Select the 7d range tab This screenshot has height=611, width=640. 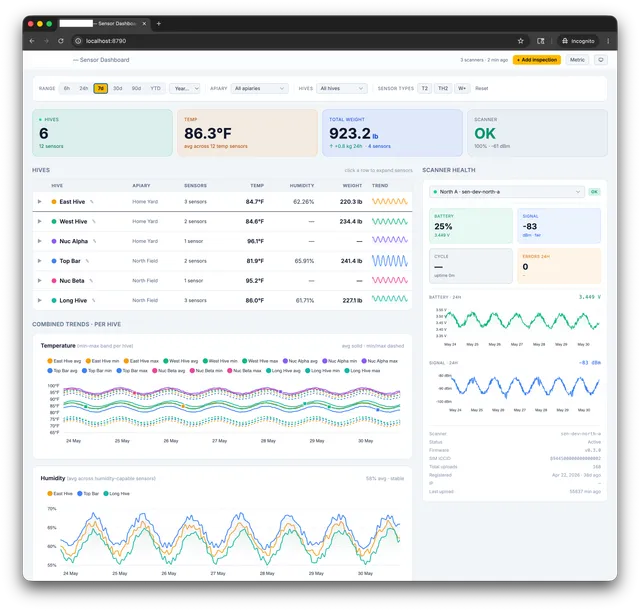pos(101,88)
